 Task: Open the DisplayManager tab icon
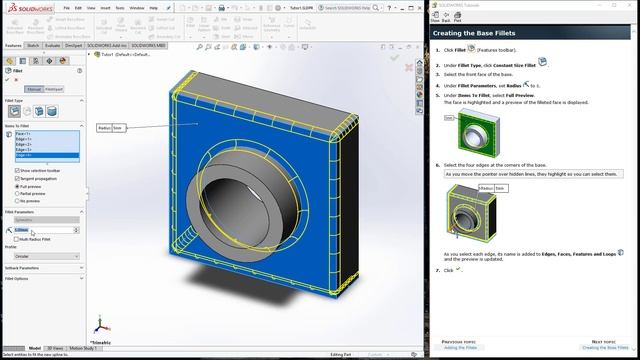[62, 61]
